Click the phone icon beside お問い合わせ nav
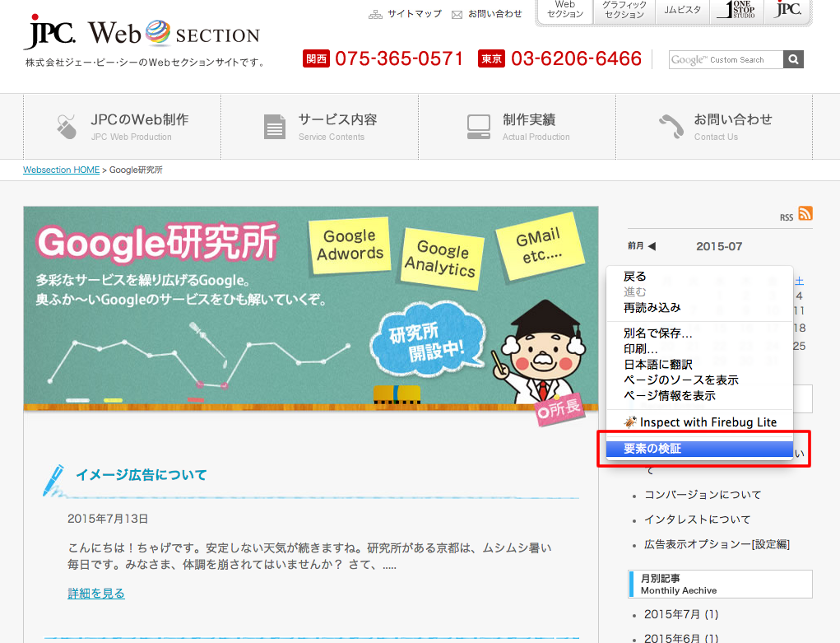Screen dimensions: 840x643 point(671,127)
